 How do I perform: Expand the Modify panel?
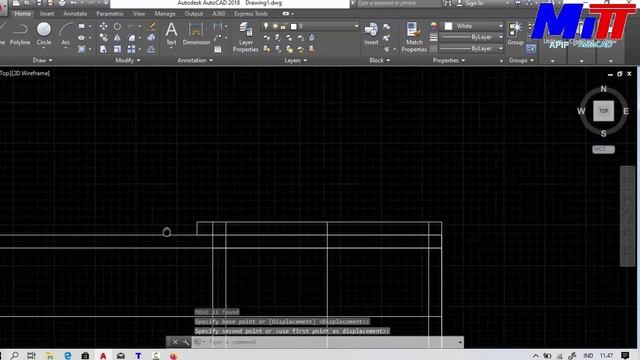(128, 60)
